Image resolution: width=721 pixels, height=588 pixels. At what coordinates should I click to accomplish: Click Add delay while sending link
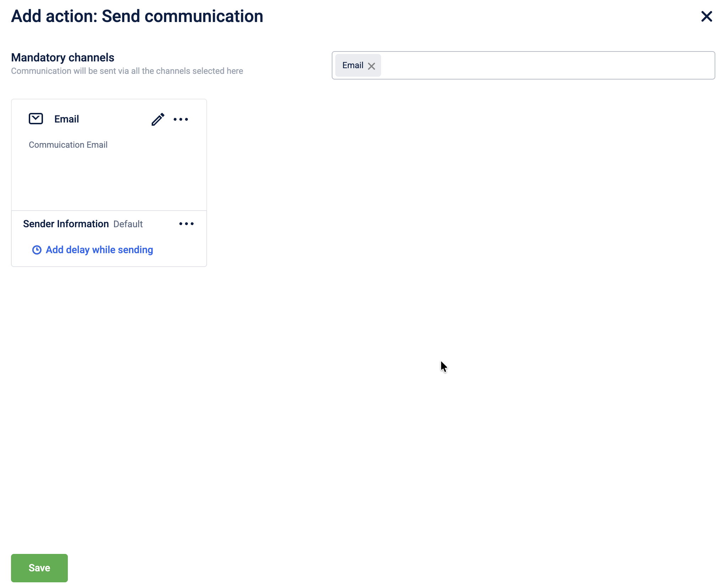pos(99,250)
